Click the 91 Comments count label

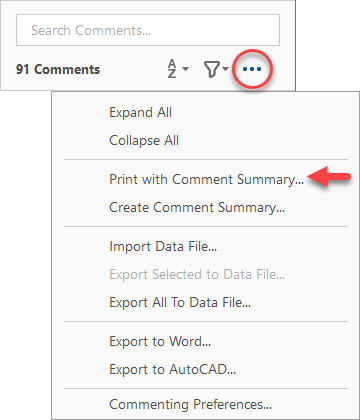pos(58,69)
